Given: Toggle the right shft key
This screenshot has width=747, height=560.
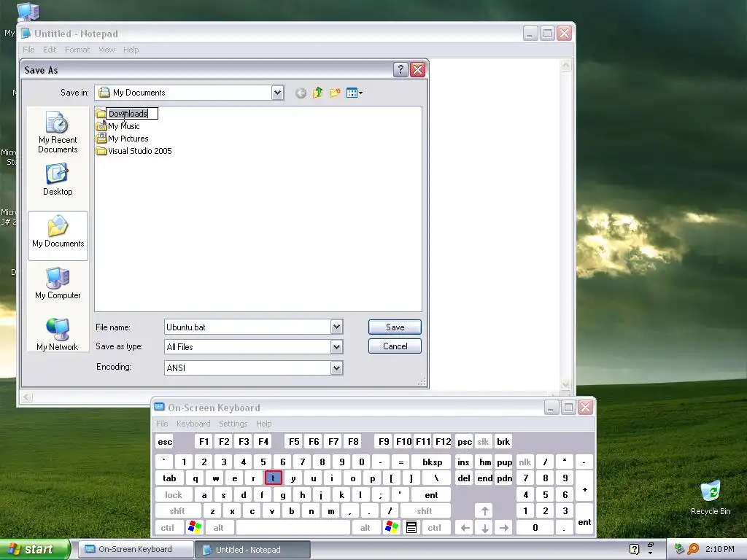Looking at the screenshot, I should click(425, 511).
